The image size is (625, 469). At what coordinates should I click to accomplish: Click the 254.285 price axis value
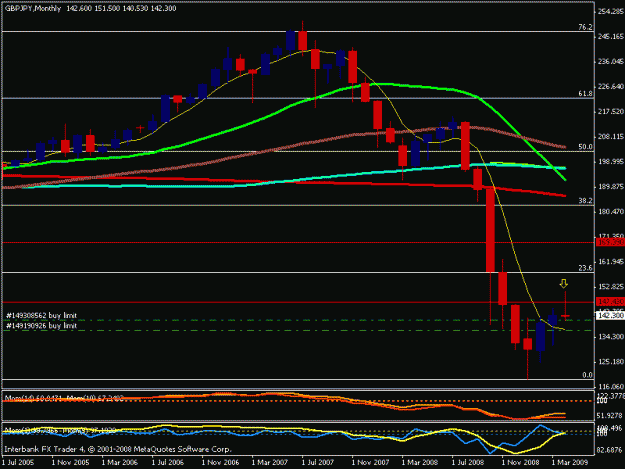(610, 12)
